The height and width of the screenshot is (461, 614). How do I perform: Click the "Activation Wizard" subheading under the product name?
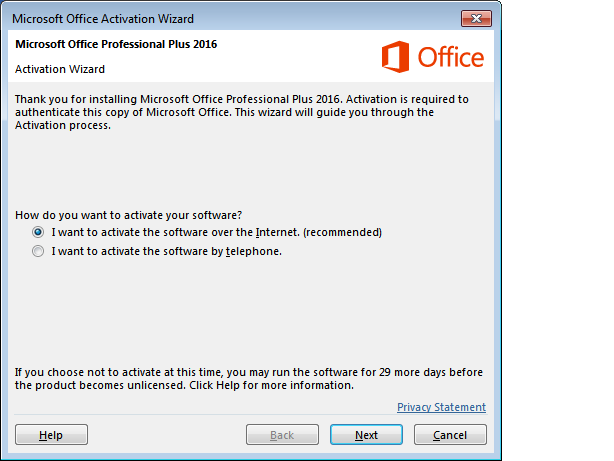60,69
